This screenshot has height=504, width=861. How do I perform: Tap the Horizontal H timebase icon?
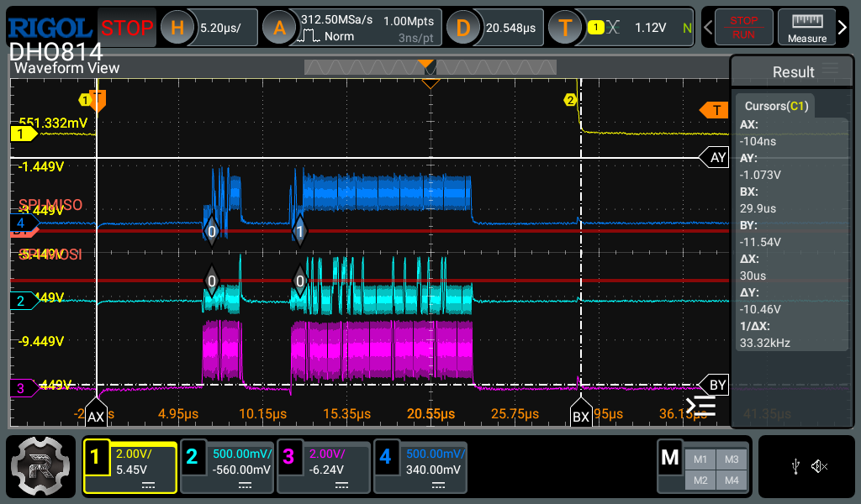[x=177, y=28]
